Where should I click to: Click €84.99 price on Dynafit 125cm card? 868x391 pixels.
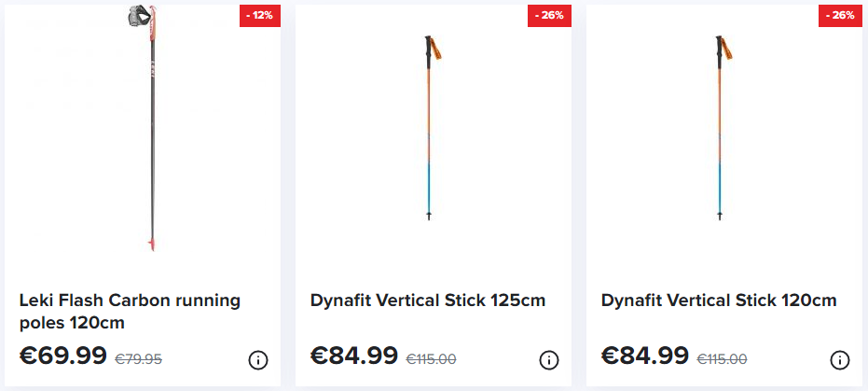click(x=353, y=356)
